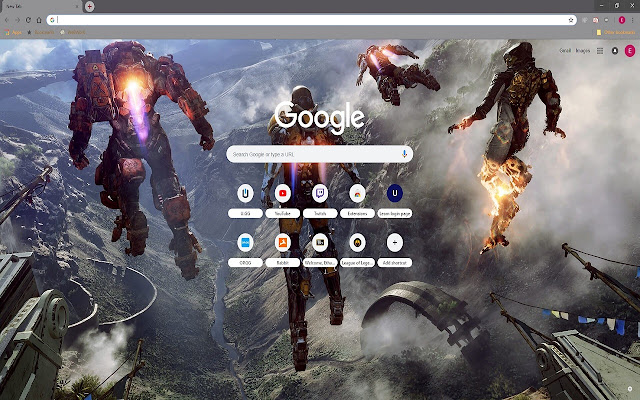
Task: Open the Chrome profile avatar in the toolbar
Action: (622, 20)
